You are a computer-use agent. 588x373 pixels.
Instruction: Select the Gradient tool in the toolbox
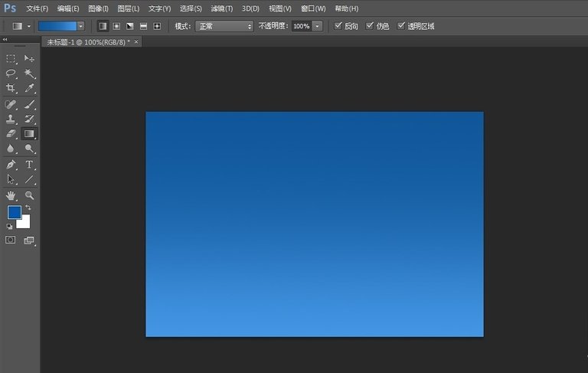pyautogui.click(x=29, y=133)
